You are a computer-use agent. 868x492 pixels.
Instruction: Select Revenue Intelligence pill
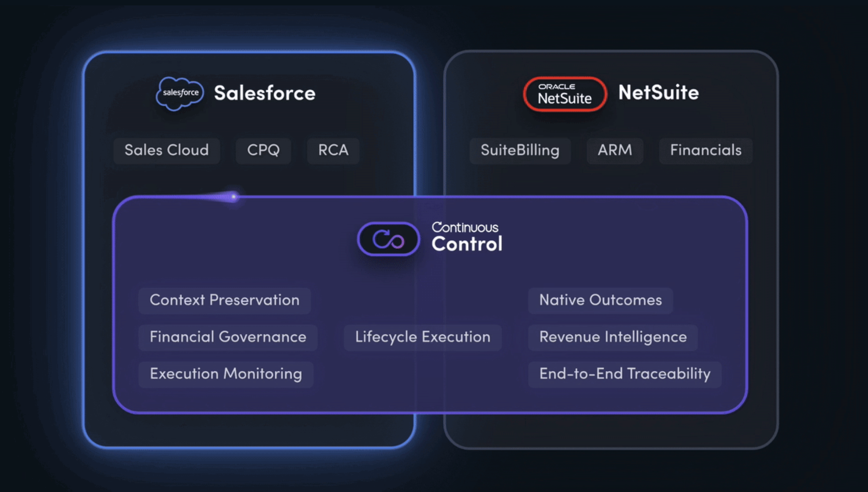[613, 337]
